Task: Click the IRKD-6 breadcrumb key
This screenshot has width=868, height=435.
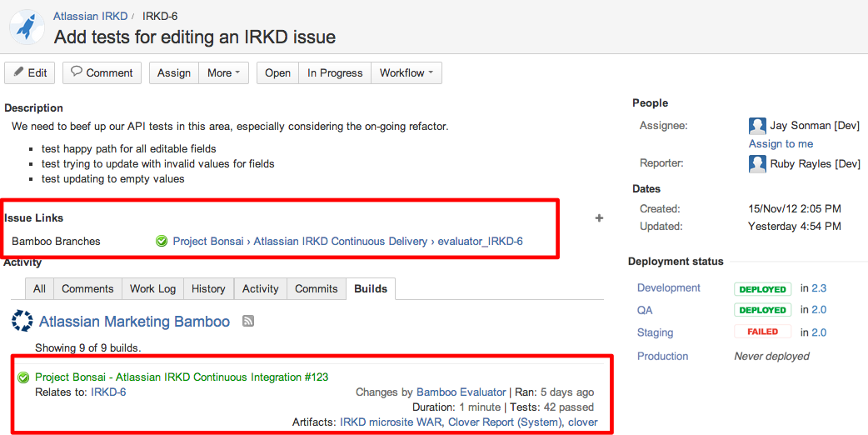Action: pyautogui.click(x=160, y=17)
